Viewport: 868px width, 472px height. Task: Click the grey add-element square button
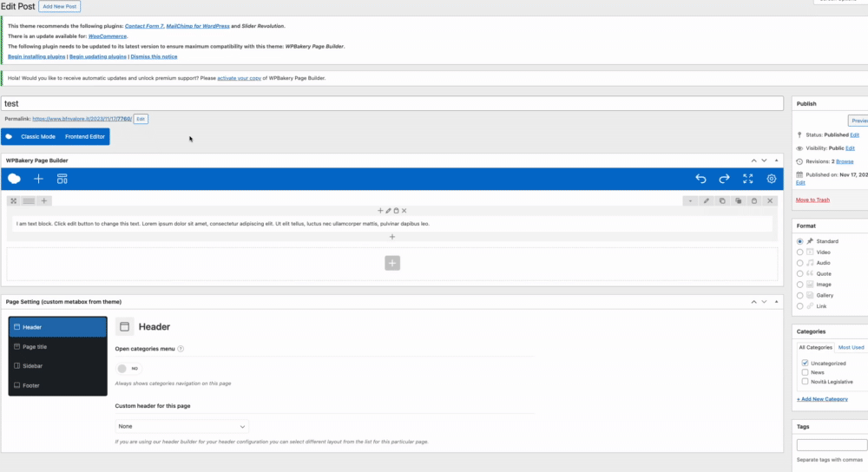pos(392,263)
